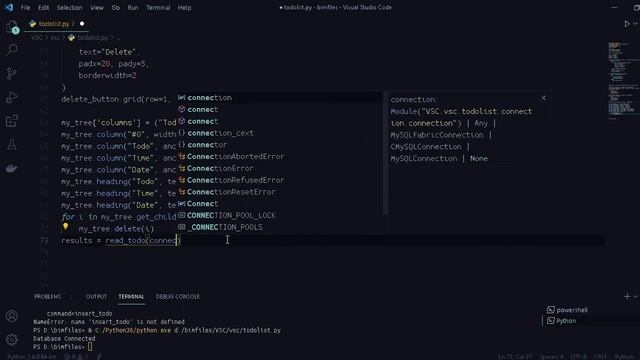This screenshot has height=360, width=640.
Task: Open the Terminal menu
Action: 158,7
